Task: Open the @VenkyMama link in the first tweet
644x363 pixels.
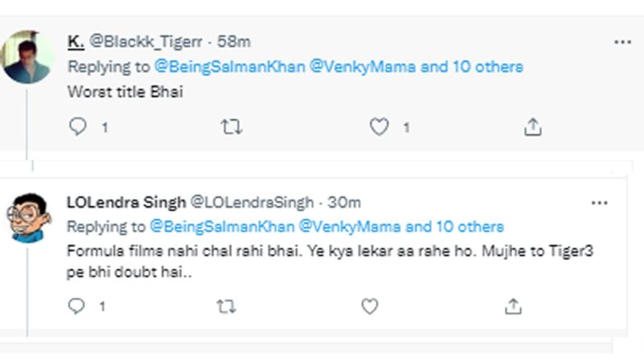Action: pos(362,67)
